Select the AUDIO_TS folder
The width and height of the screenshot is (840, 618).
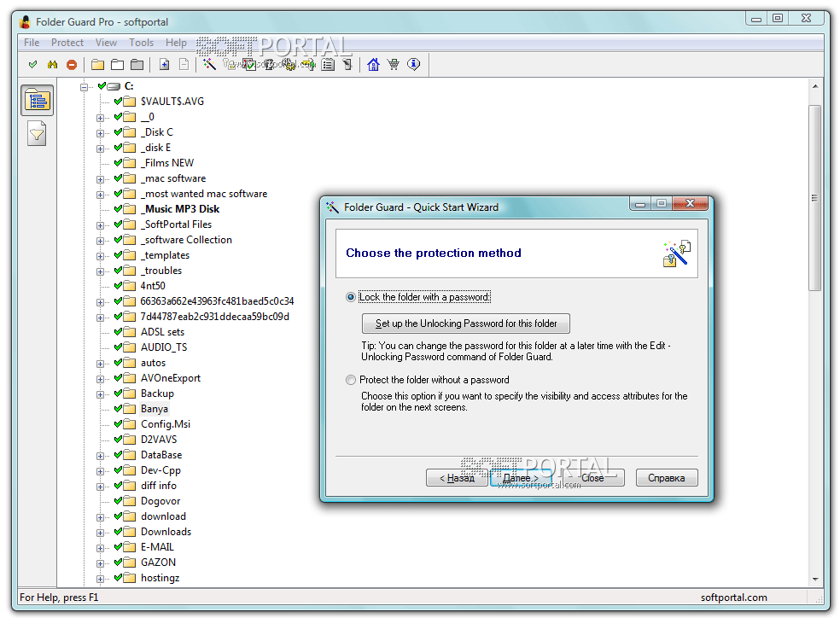click(x=164, y=347)
